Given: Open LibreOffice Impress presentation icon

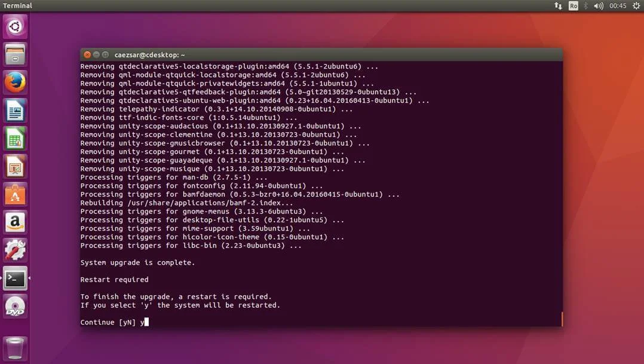Looking at the screenshot, I should (15, 166).
